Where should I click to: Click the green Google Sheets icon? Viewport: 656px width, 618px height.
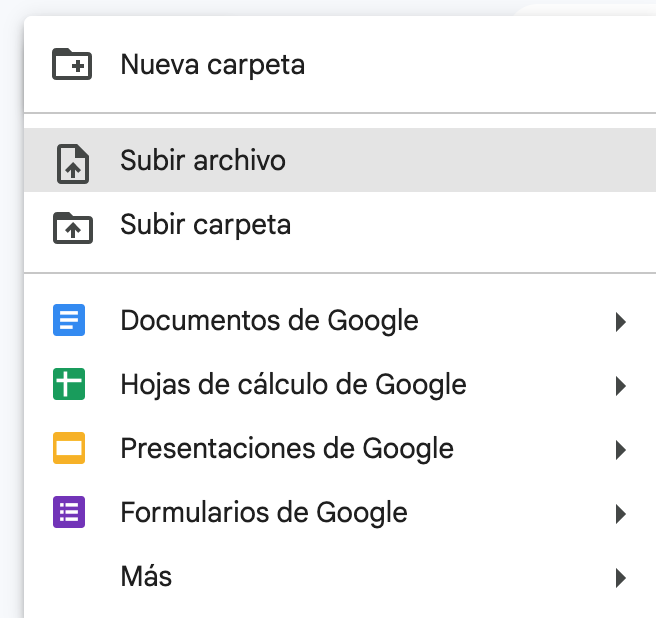coord(69,385)
